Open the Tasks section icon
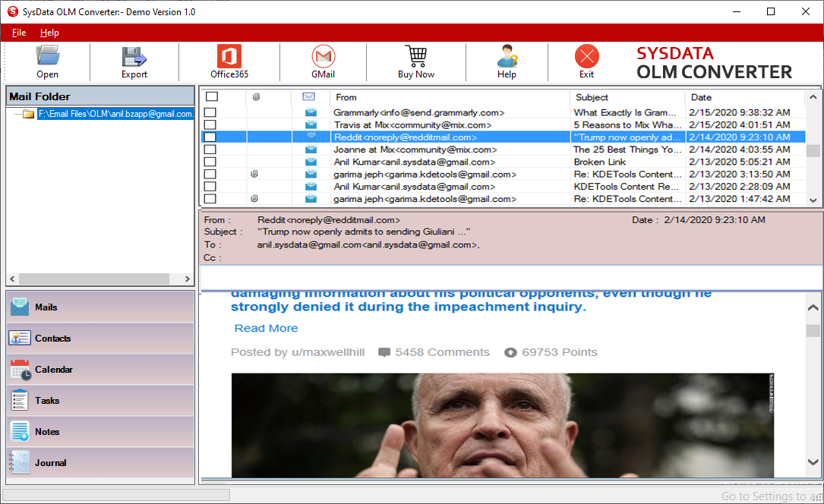The width and height of the screenshot is (824, 504). [20, 400]
